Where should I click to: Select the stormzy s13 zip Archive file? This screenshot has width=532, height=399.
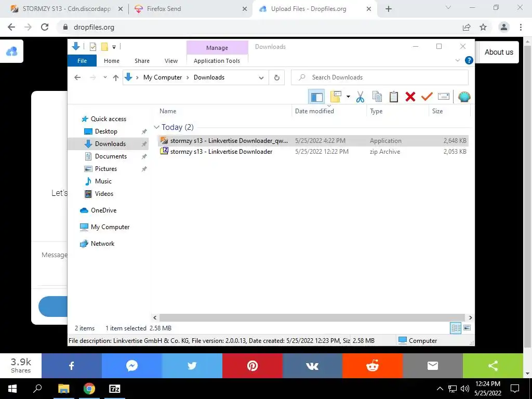(x=313, y=152)
